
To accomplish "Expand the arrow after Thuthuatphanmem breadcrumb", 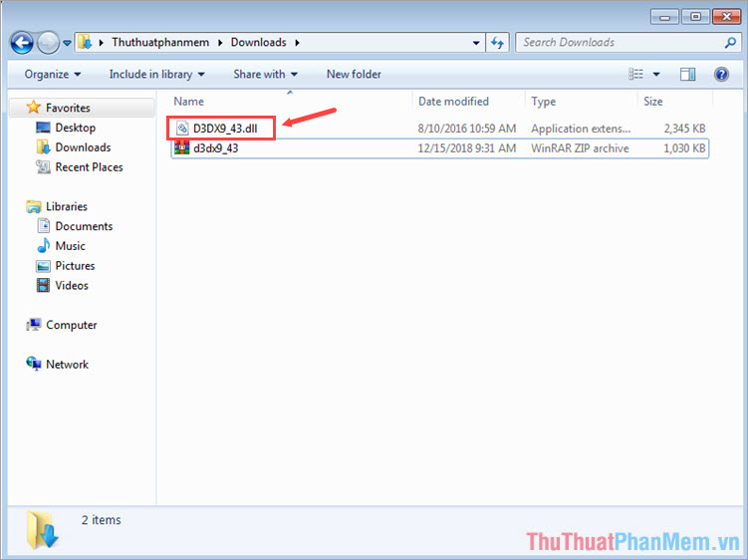I will [x=220, y=43].
